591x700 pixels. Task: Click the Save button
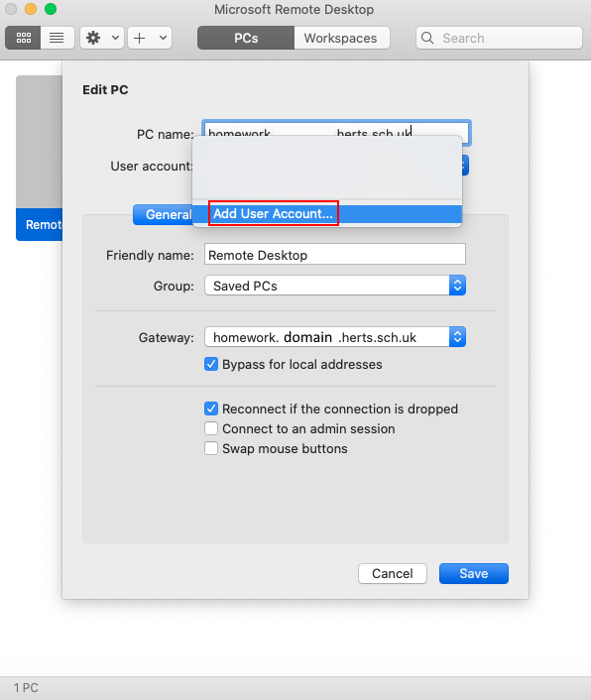click(474, 574)
